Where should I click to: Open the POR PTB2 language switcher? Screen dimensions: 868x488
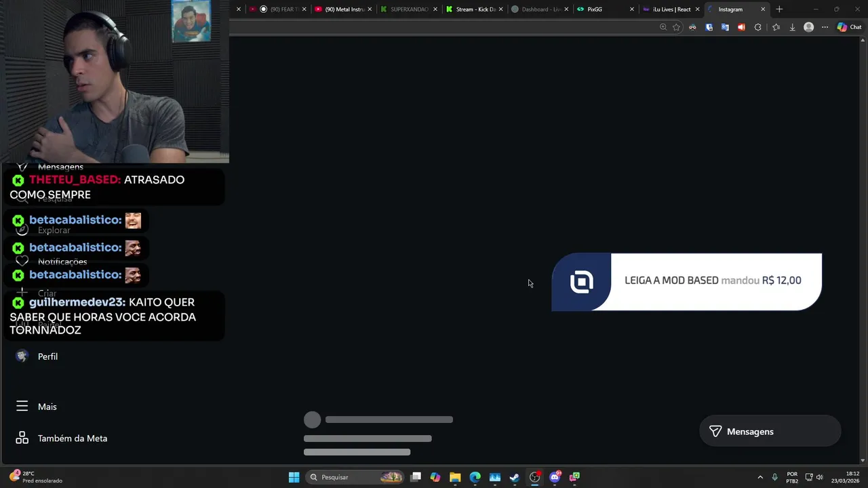pyautogui.click(x=792, y=477)
